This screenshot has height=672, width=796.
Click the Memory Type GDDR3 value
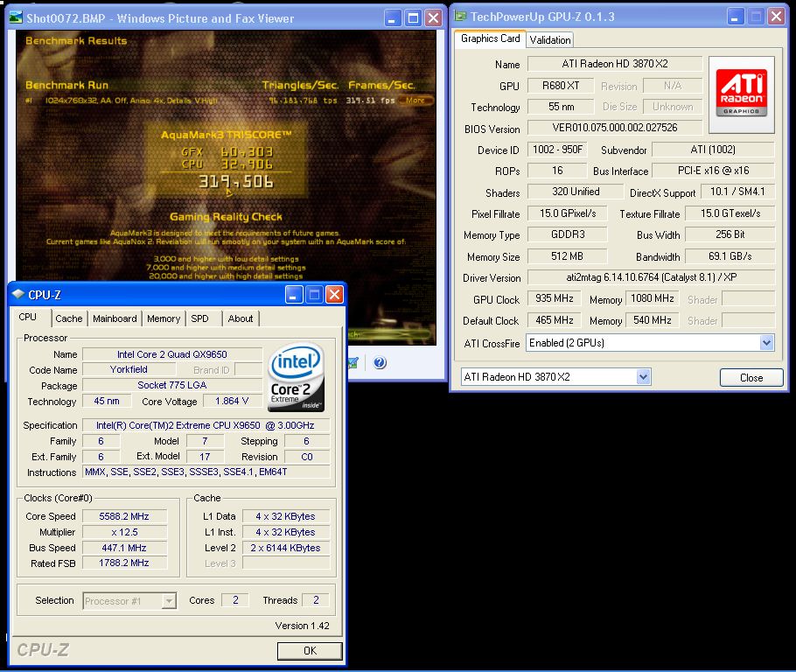568,234
